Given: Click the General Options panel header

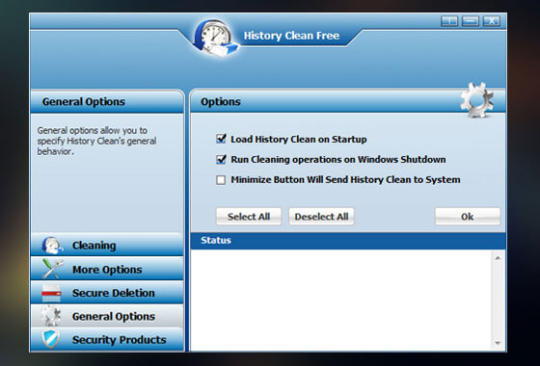Looking at the screenshot, I should coord(107,102).
